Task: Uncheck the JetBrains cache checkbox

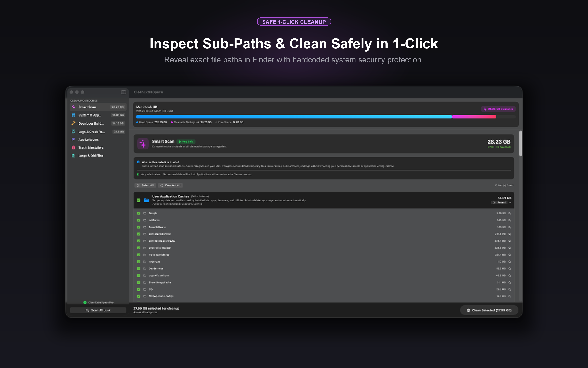Action: (139, 220)
